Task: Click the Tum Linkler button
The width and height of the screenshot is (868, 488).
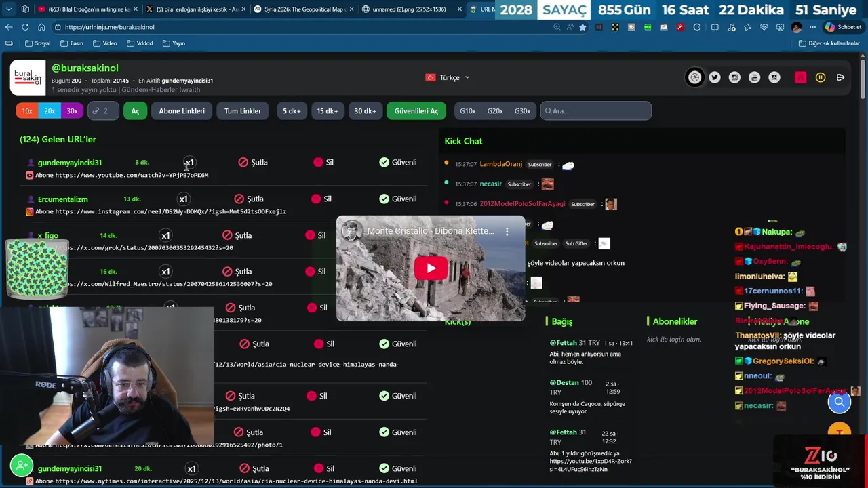Action: 243,110
